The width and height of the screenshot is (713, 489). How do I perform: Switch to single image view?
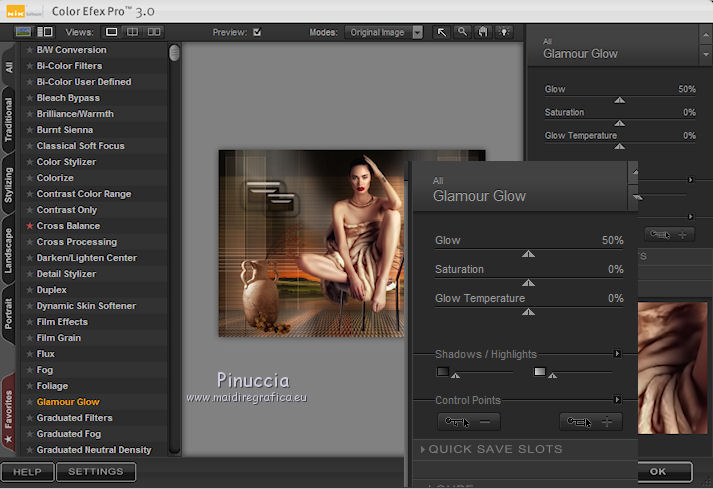(x=112, y=32)
